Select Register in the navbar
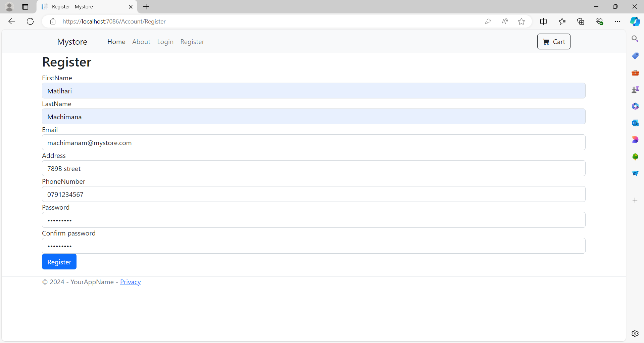 [192, 42]
